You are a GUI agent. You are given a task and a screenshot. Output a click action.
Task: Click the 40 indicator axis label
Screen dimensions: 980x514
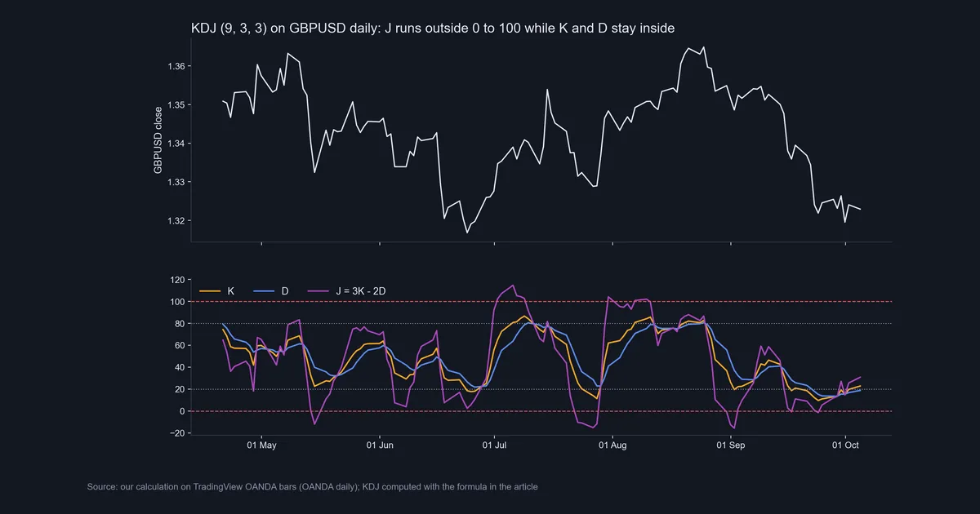180,368
